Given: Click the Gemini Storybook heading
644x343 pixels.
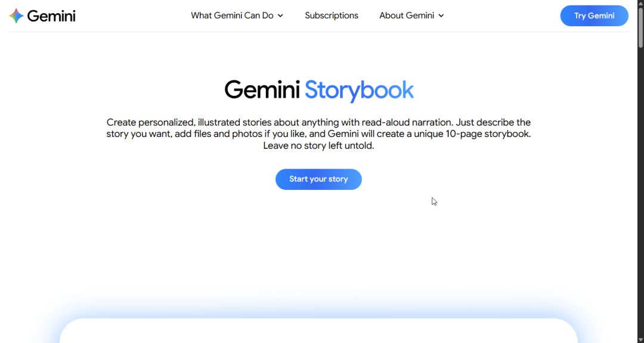Looking at the screenshot, I should tap(318, 90).
